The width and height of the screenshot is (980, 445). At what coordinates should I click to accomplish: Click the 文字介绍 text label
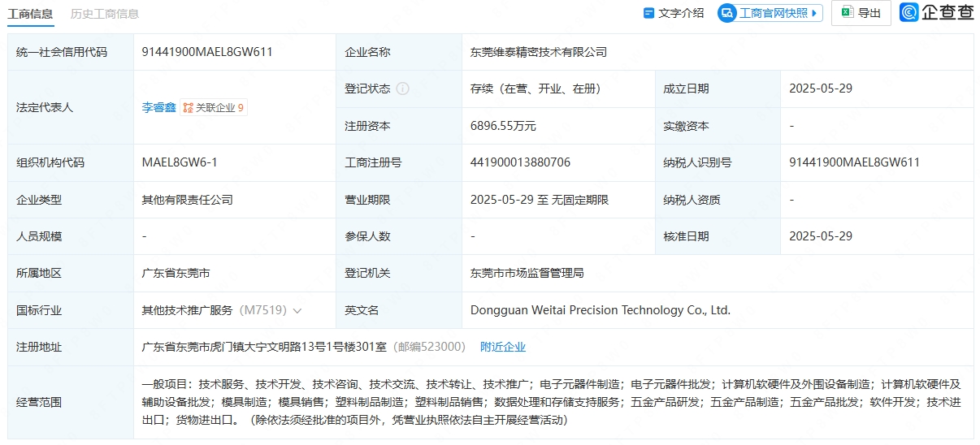click(x=681, y=13)
